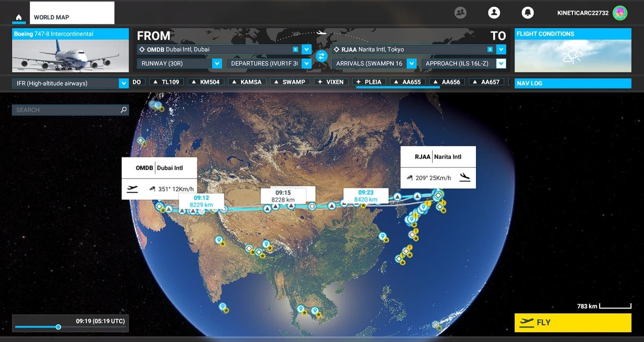Open the notifications bell icon
This screenshot has height=342, width=644.
[528, 13]
